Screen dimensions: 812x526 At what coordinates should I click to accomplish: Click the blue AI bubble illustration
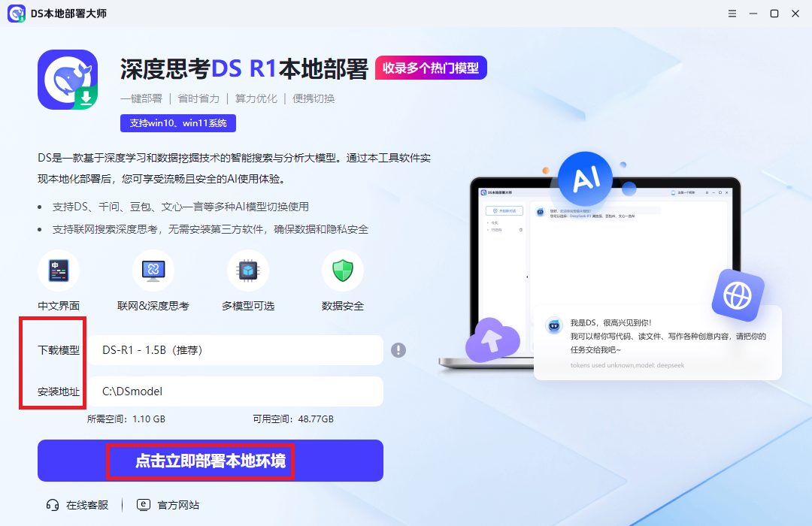586,179
